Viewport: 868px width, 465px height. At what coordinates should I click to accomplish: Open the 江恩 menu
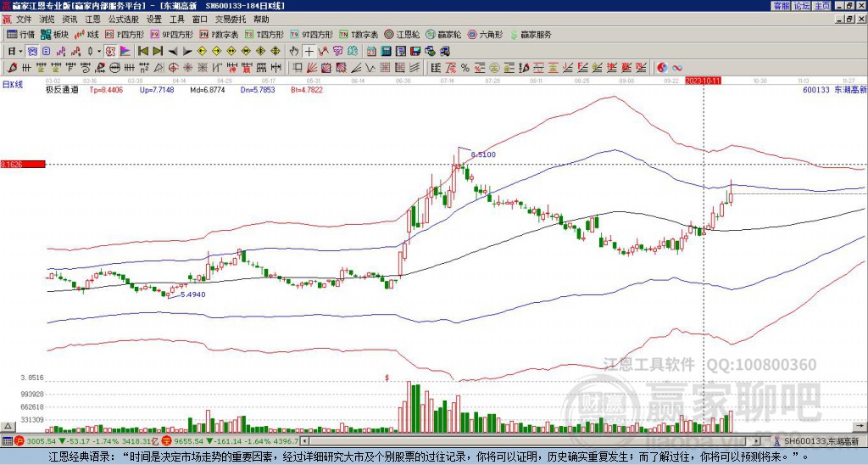click(93, 19)
